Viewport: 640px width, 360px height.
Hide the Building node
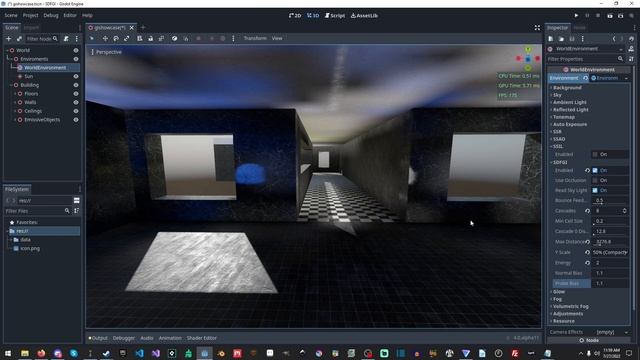76,85
